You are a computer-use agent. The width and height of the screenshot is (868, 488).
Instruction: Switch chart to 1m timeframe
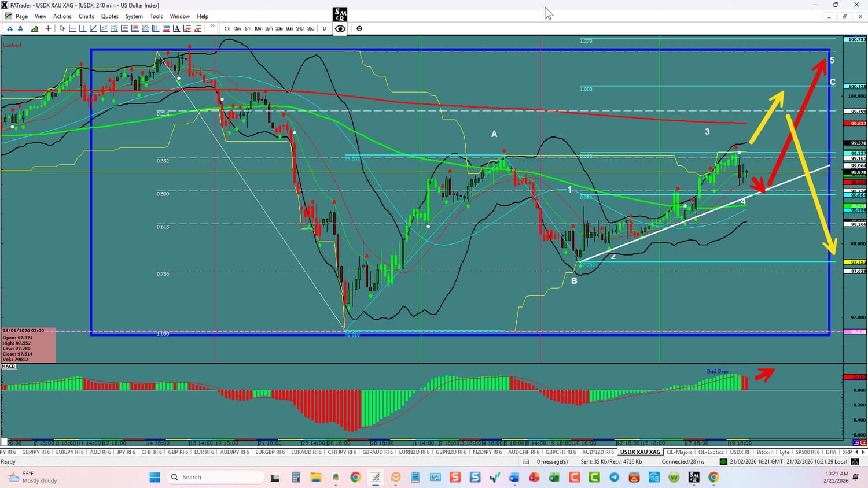(227, 28)
